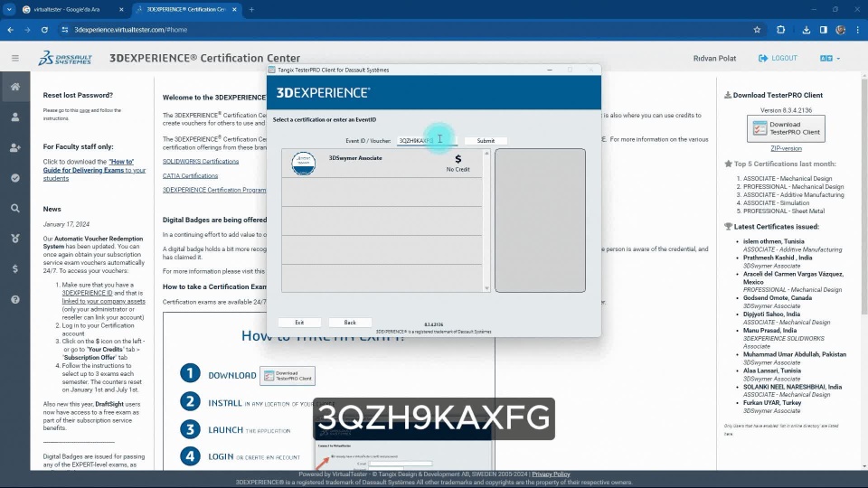868x488 pixels.
Task: Open the search icon in sidebar
Action: 15,209
